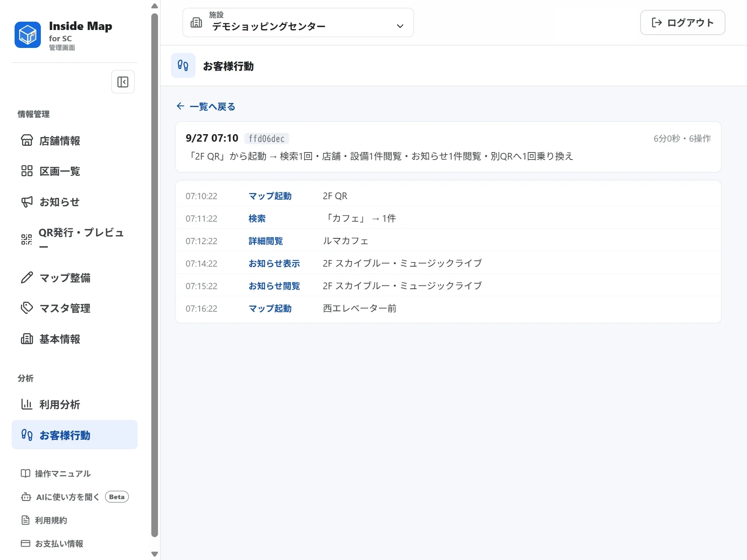Click the sidebar vertical scrollbar thumb

(x=155, y=275)
